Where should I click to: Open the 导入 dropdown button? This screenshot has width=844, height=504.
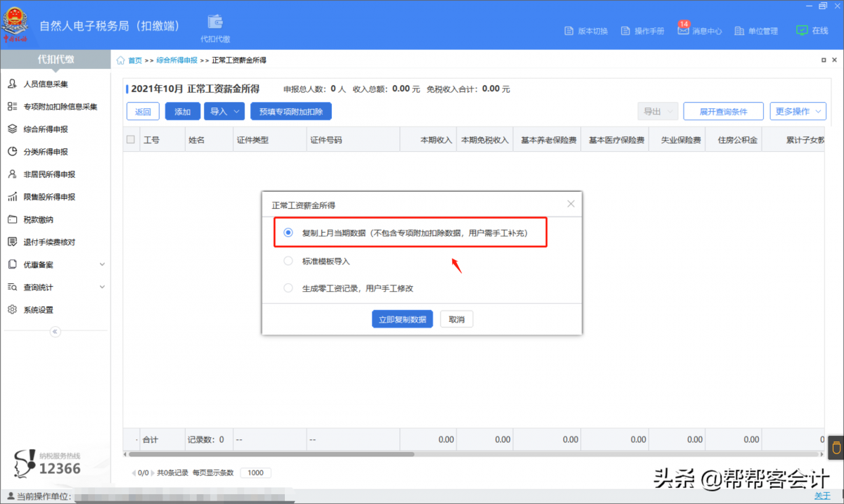224,111
